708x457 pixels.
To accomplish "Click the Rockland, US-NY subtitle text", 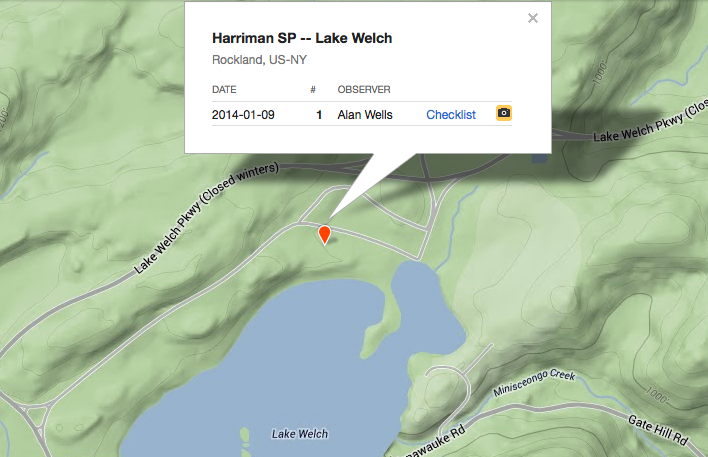I will pyautogui.click(x=259, y=60).
